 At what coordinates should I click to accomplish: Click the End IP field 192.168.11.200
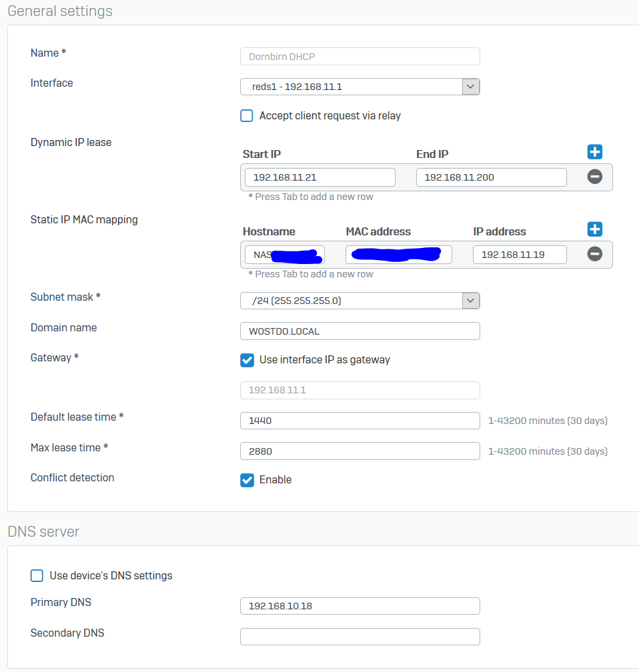491,177
